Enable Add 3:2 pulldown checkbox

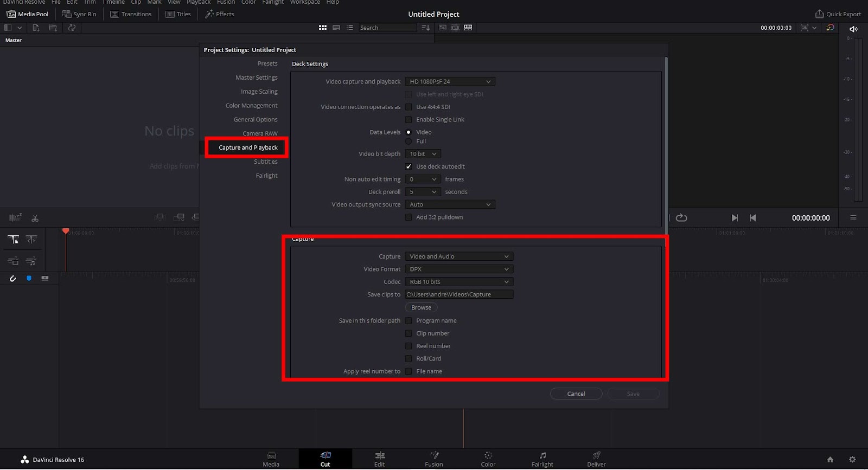click(x=409, y=217)
